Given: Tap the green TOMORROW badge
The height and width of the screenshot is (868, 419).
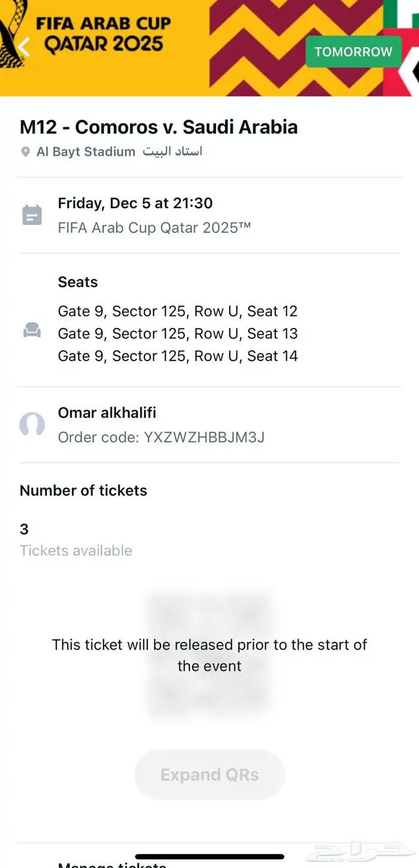Looking at the screenshot, I should pos(353,51).
